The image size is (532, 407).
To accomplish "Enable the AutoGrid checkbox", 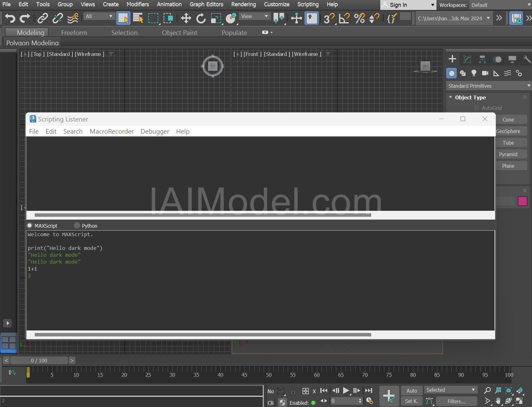I will click(476, 108).
